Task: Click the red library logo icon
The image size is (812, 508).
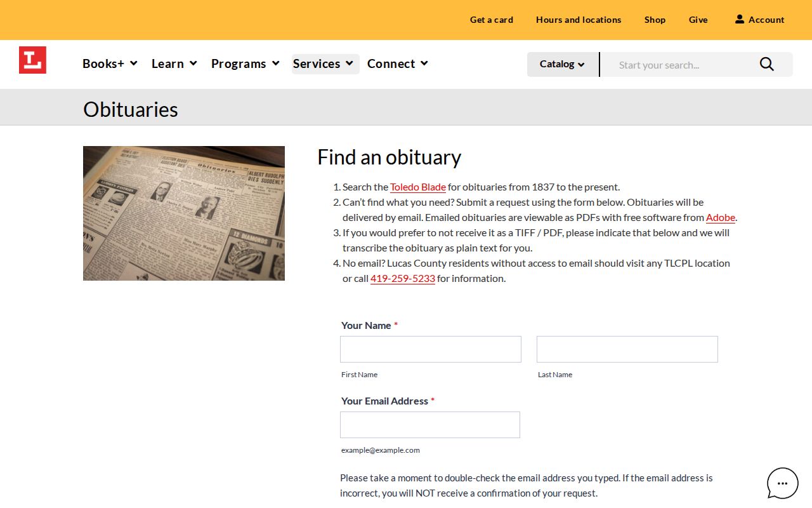Action: (x=32, y=60)
